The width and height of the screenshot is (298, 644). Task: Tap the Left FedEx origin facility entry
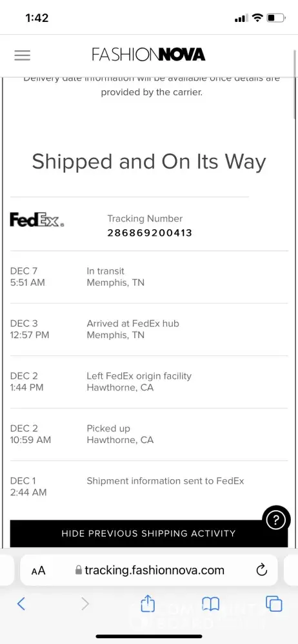148,382
